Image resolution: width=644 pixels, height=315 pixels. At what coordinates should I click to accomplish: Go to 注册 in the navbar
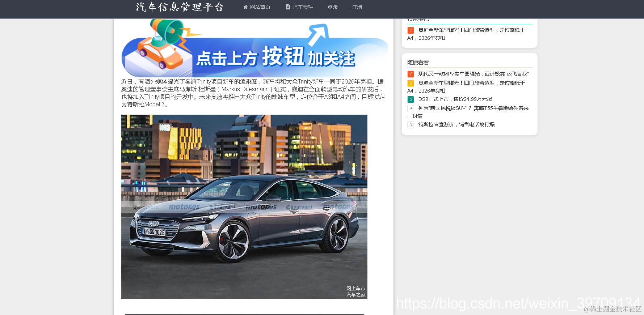click(357, 7)
